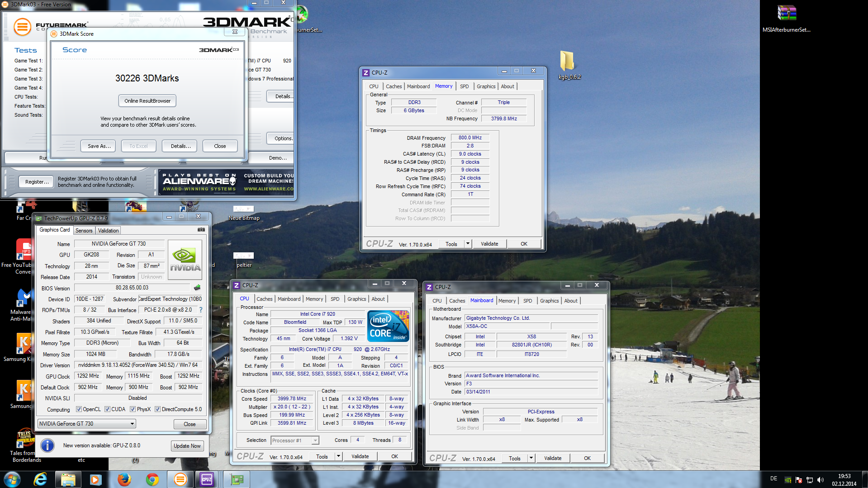Expand Tools dropdown arrow in CPU-Z CPU window
This screenshot has width=868, height=488.
(x=338, y=456)
